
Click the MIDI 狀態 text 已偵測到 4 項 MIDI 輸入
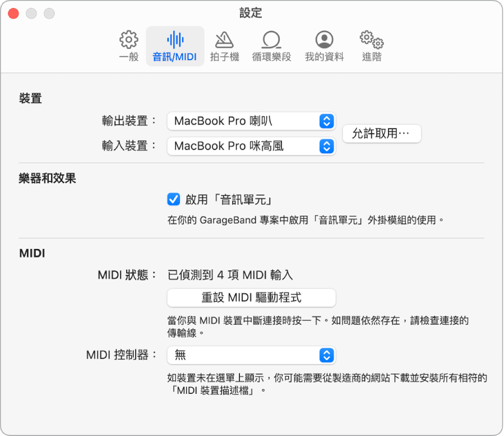pyautogui.click(x=230, y=275)
